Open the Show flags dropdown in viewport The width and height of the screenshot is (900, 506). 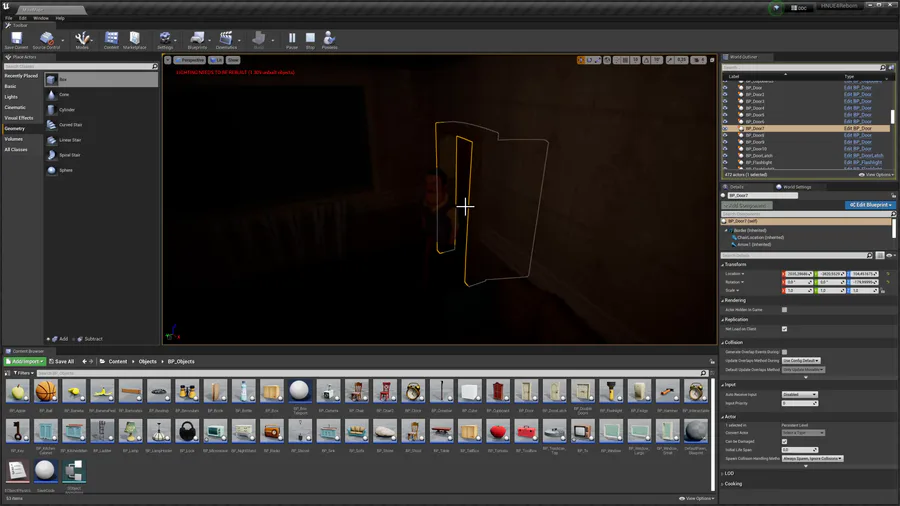point(233,60)
